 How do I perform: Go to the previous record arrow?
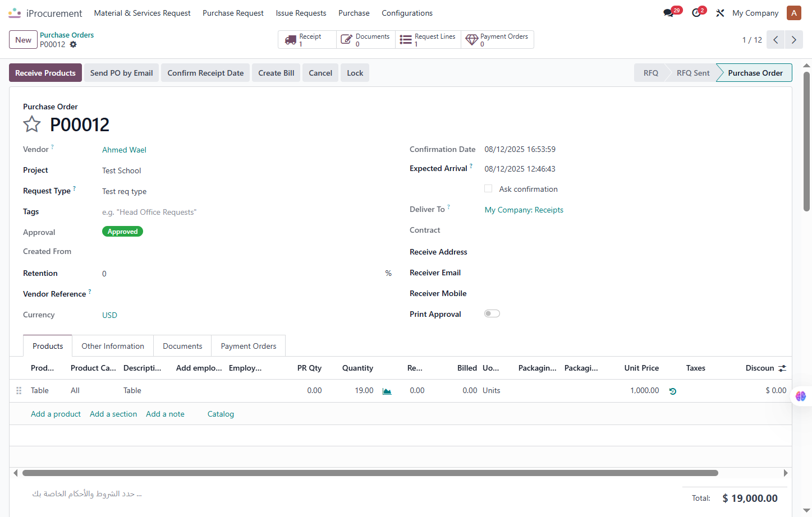(x=776, y=40)
